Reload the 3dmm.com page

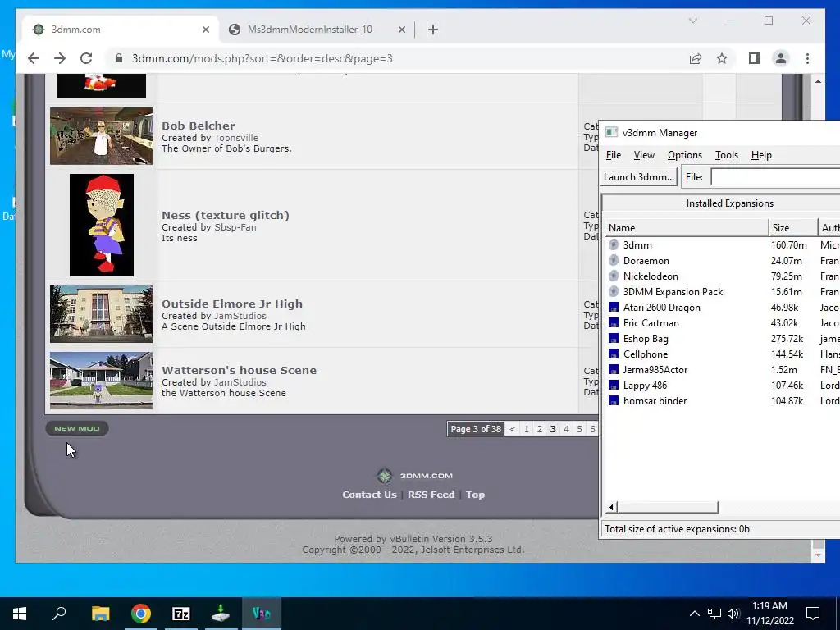pyautogui.click(x=86, y=58)
